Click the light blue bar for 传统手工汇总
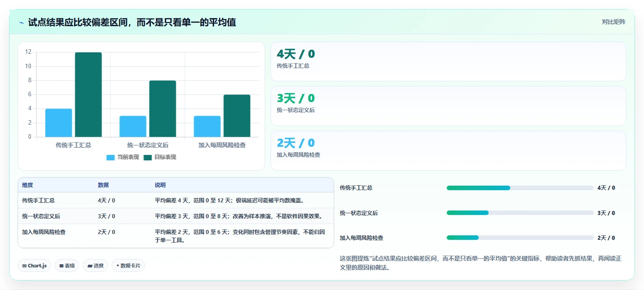The image size is (644, 290). click(x=59, y=123)
